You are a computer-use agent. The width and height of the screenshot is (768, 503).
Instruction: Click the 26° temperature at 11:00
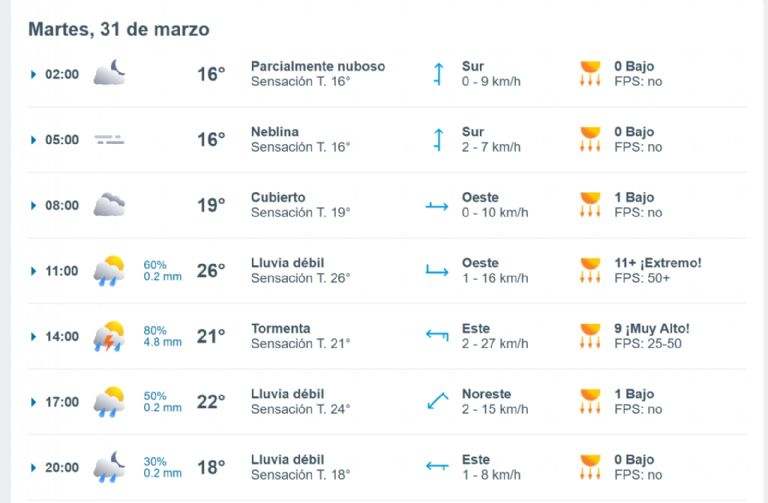(211, 270)
